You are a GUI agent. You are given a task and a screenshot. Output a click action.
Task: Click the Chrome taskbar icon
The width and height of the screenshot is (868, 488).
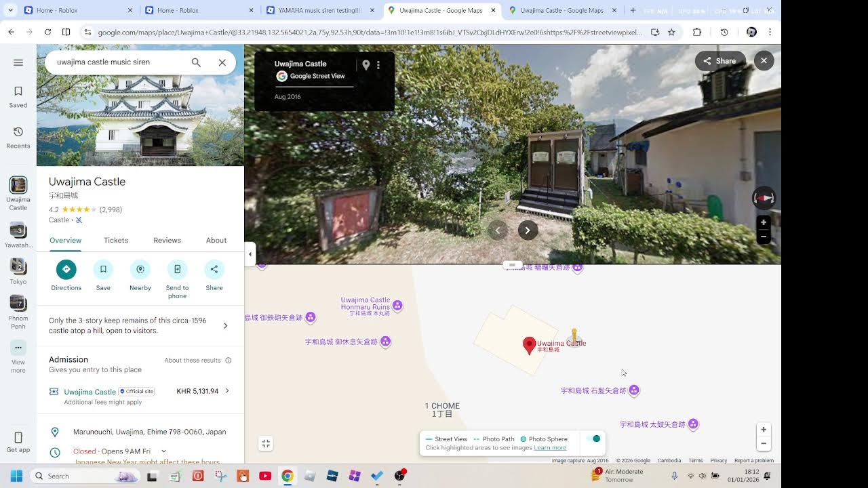pos(288,476)
